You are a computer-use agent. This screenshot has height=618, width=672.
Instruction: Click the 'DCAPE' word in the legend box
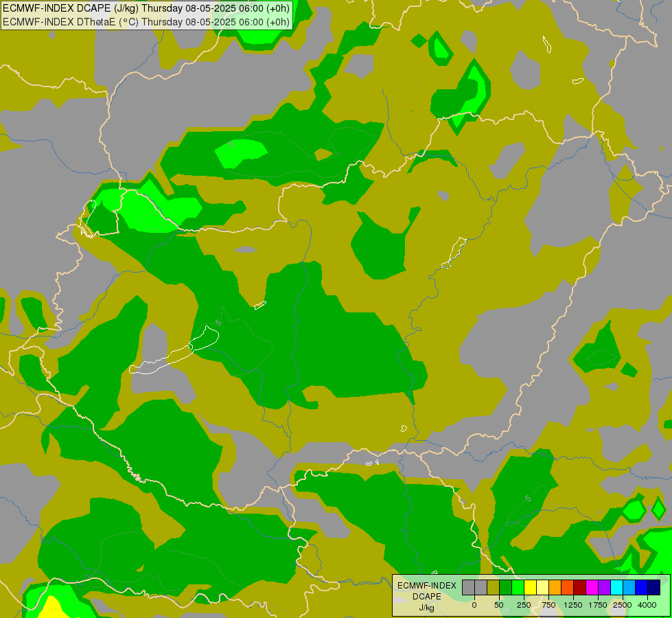pos(427,597)
